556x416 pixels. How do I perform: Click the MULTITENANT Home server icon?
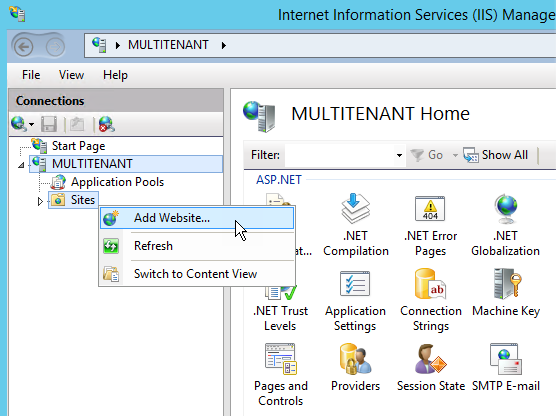point(259,116)
